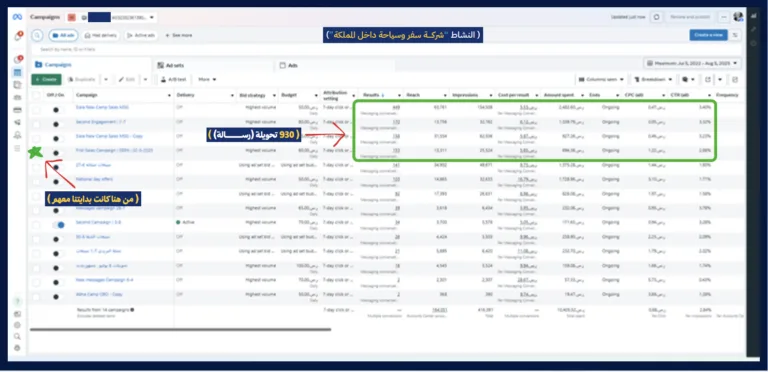Open the pencil icon in right dark panel
Image resolution: width=768 pixels, height=372 pixels.
[x=753, y=30]
